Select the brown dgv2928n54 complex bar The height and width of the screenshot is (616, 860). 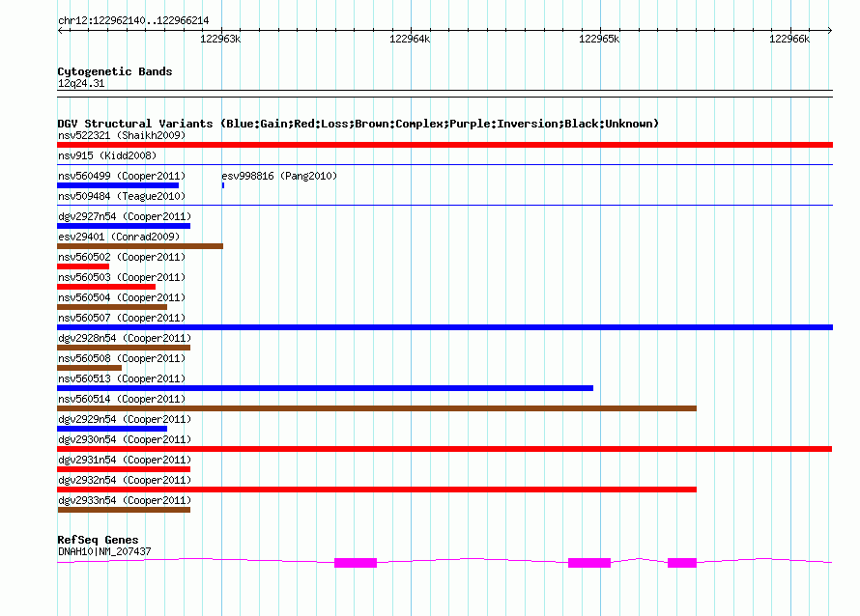pos(124,348)
